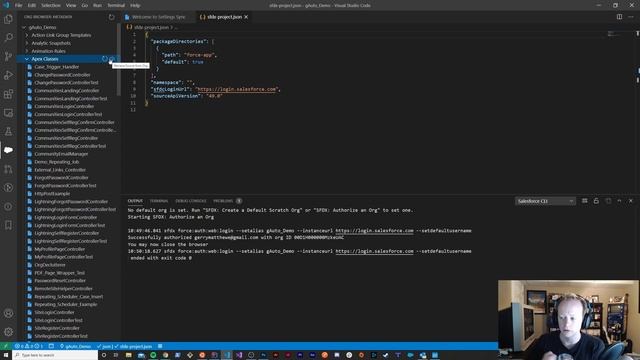This screenshot has width=640, height=360.
Task: Open the Help menu
Action: pos(135,6)
